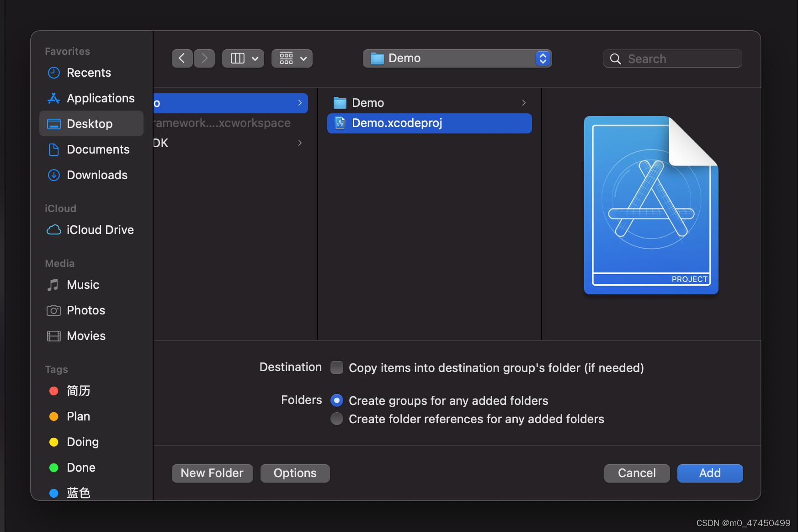Open Applications in the sidebar
This screenshot has width=798, height=532.
[x=91, y=98]
